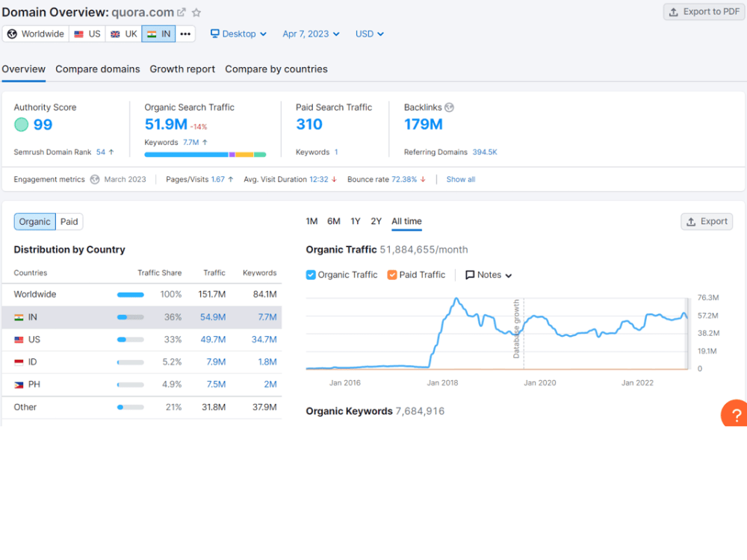This screenshot has height=560, width=747.
Task: Click the India flag icon in table
Action: pos(19,317)
